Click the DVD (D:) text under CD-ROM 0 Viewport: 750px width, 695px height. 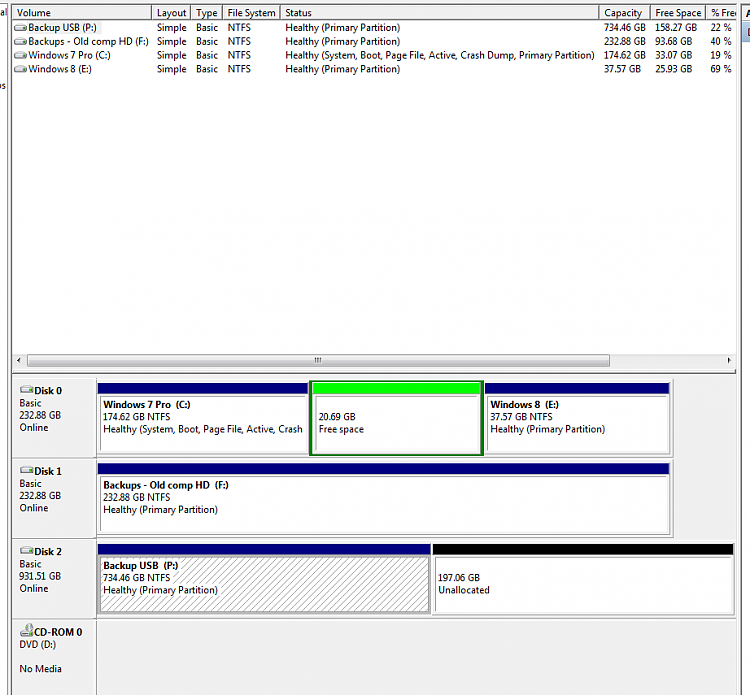[x=37, y=644]
